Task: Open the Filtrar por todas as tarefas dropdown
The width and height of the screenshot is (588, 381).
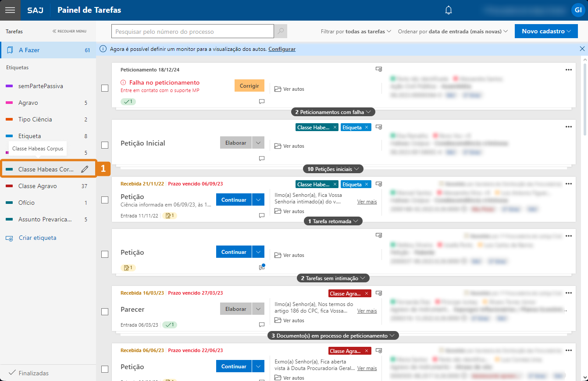Action: pos(356,32)
